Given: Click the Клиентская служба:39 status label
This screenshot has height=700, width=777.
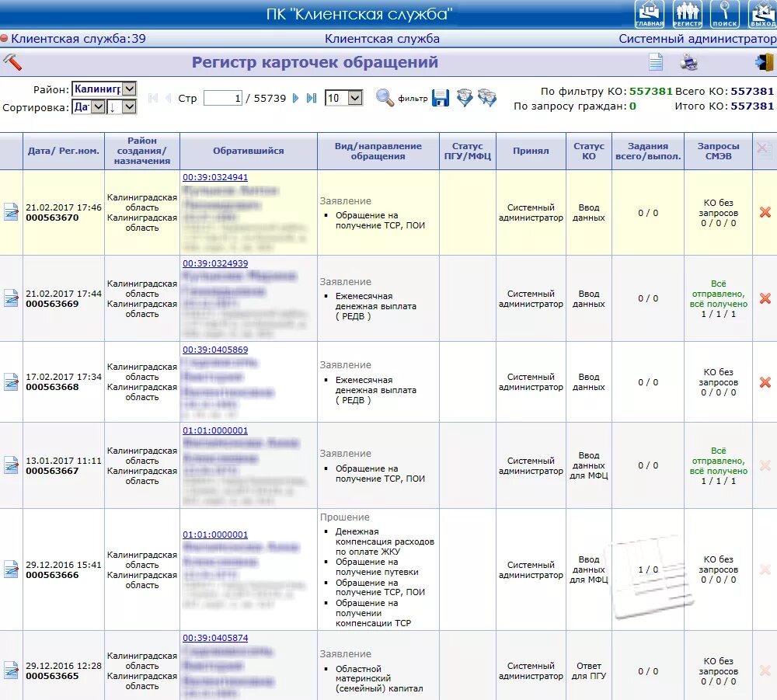Looking at the screenshot, I should tap(78, 39).
